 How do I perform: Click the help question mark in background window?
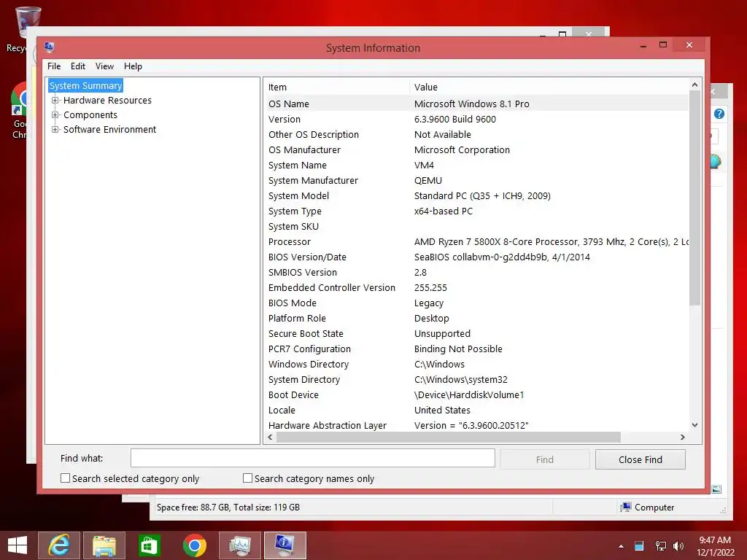(x=719, y=114)
